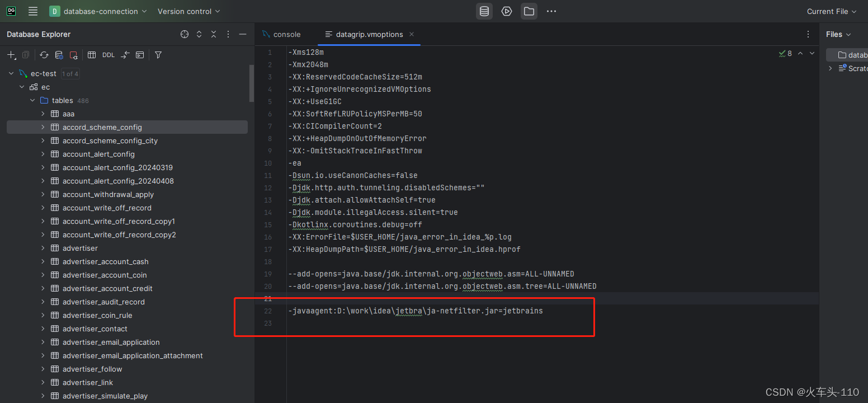The image size is (868, 403).
Task: Expand the advertiser table node
Action: click(x=43, y=248)
